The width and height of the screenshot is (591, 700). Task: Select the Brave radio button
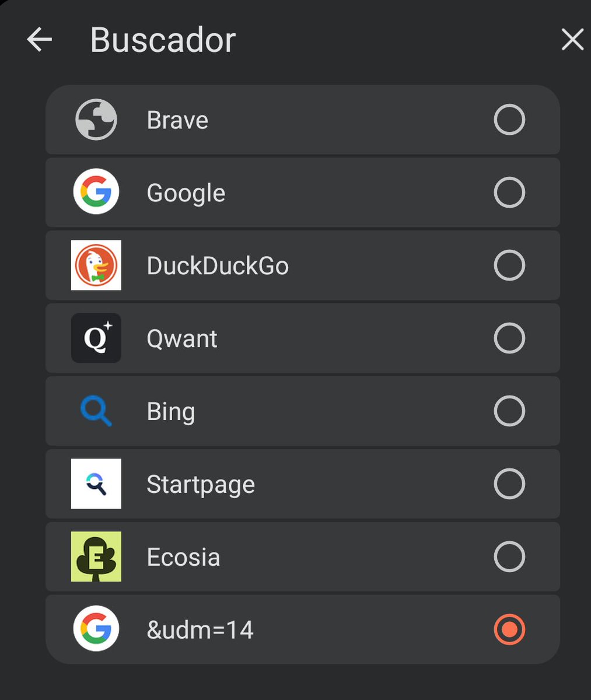coord(509,120)
